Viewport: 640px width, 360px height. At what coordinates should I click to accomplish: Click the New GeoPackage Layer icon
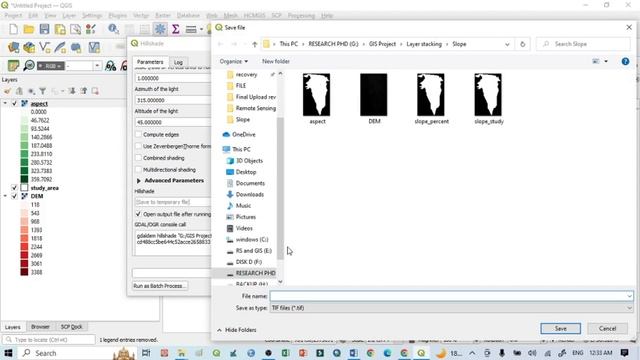(29, 47)
